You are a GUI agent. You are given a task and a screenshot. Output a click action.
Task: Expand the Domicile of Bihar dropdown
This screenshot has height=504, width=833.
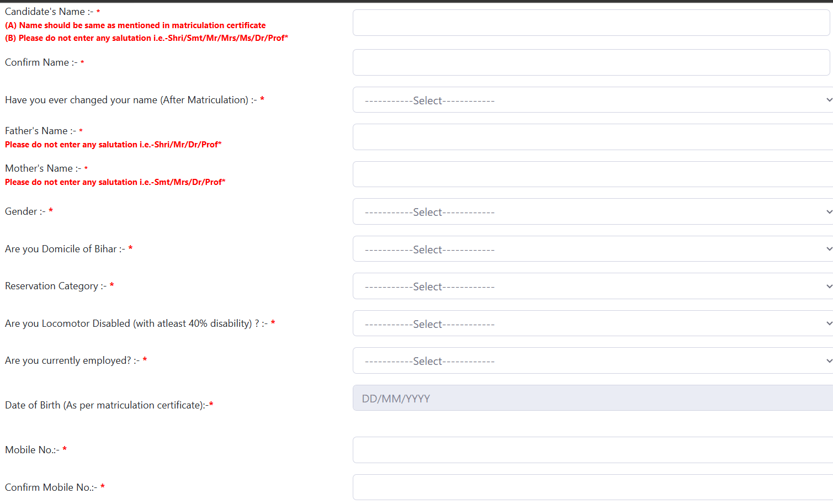click(x=591, y=249)
